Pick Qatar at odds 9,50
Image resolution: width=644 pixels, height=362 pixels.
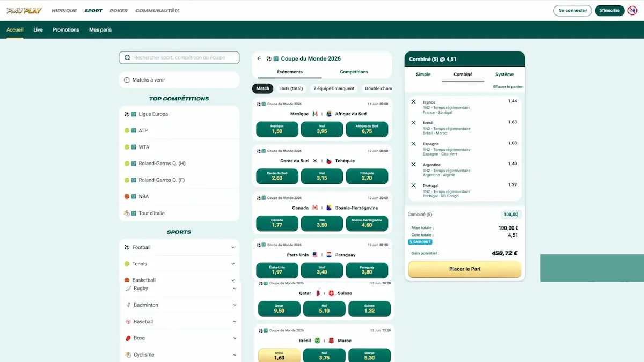point(279,308)
